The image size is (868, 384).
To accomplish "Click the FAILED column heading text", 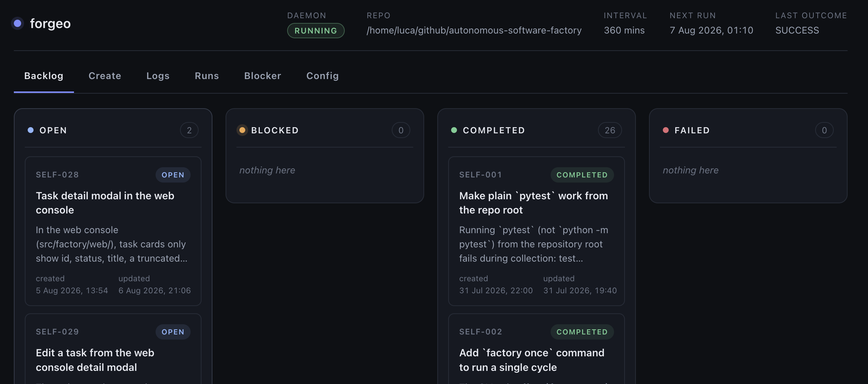I will click(692, 130).
